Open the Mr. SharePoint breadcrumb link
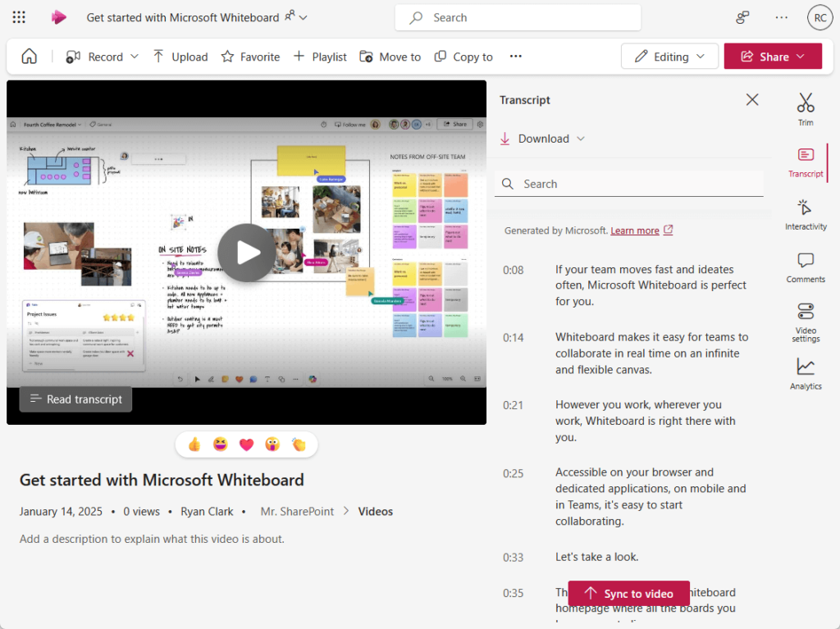The width and height of the screenshot is (840, 629). [297, 512]
